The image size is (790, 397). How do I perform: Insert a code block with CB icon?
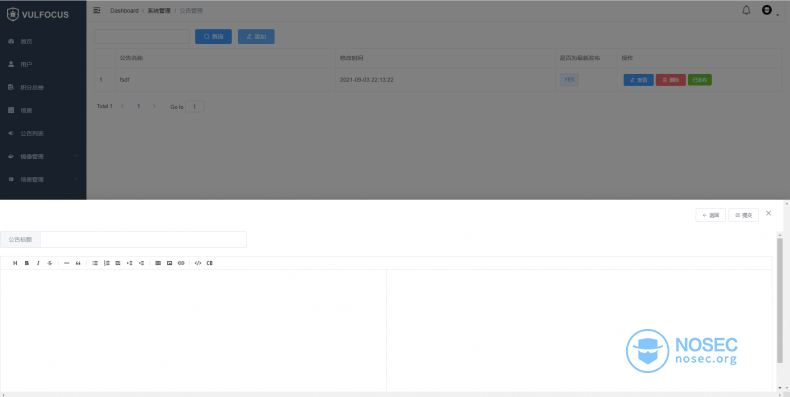[210, 263]
